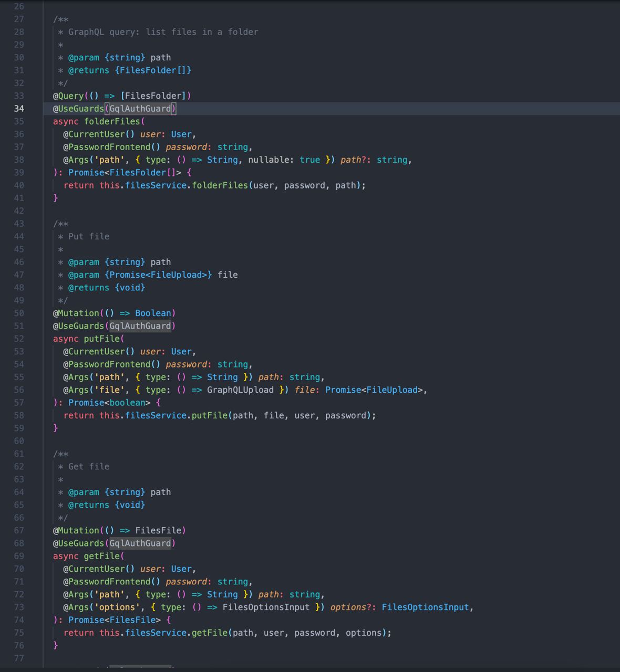Image resolution: width=620 pixels, height=672 pixels.
Task: Click 'this.filesService.getFile' call on line 75
Action: (x=163, y=633)
